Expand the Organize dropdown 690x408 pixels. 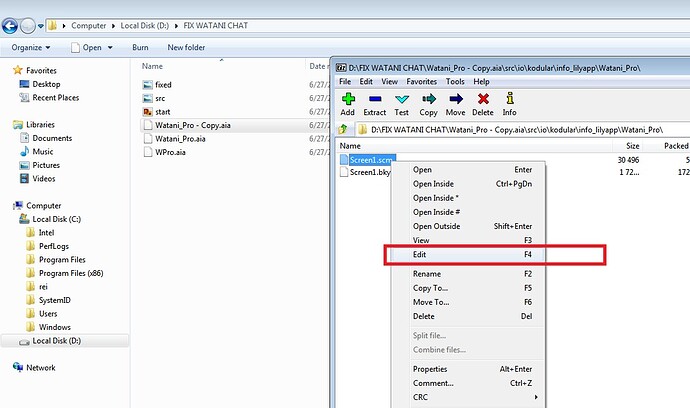point(31,48)
